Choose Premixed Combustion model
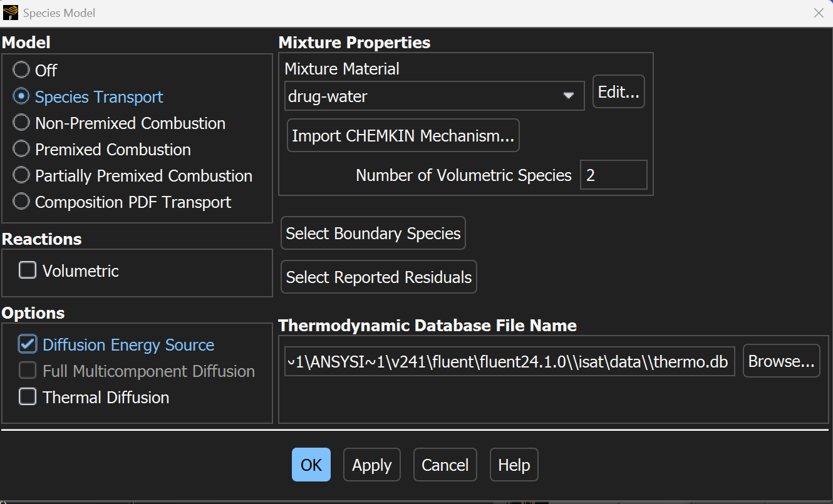The height and width of the screenshot is (504, 833). click(21, 149)
